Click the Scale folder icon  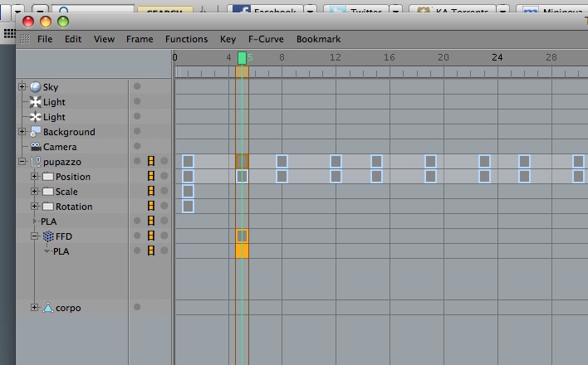pyautogui.click(x=48, y=192)
